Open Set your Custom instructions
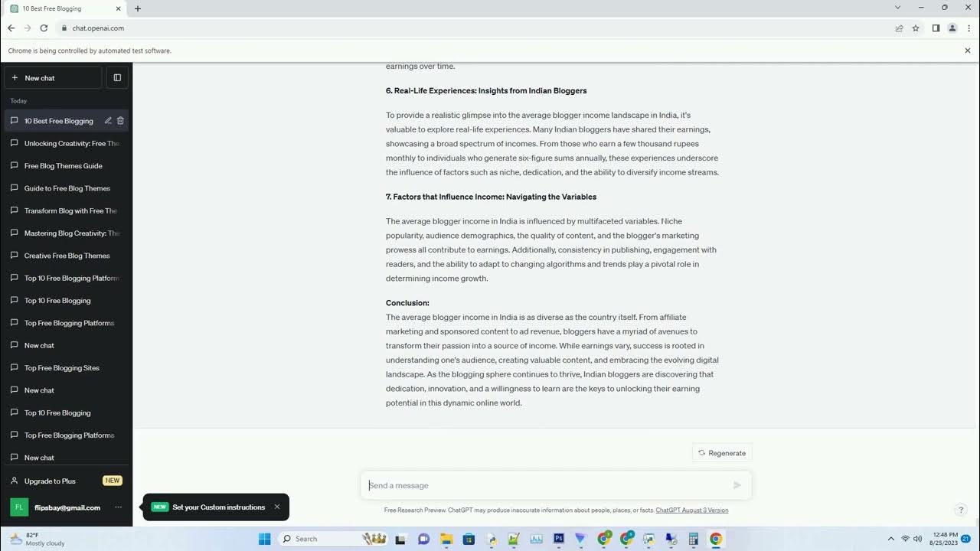Screen dimensions: 980x551 pyautogui.click(x=218, y=507)
